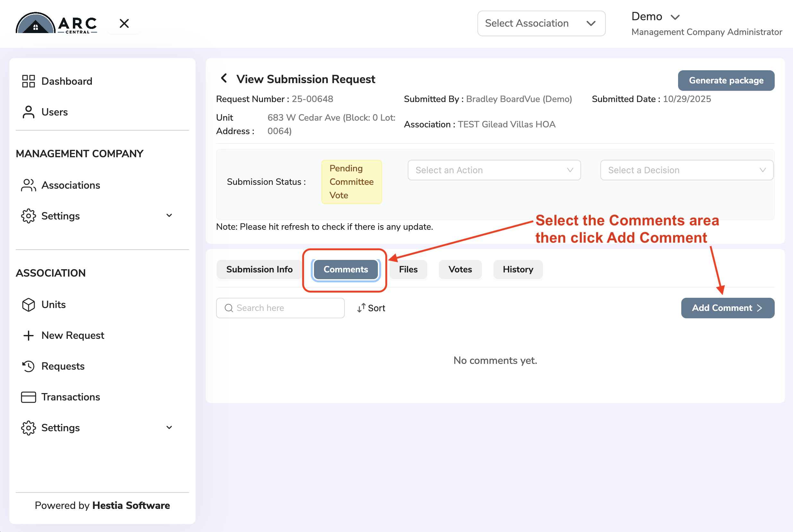This screenshot has width=793, height=532.
Task: Click the Management Company Settings gear icon
Action: (29, 216)
